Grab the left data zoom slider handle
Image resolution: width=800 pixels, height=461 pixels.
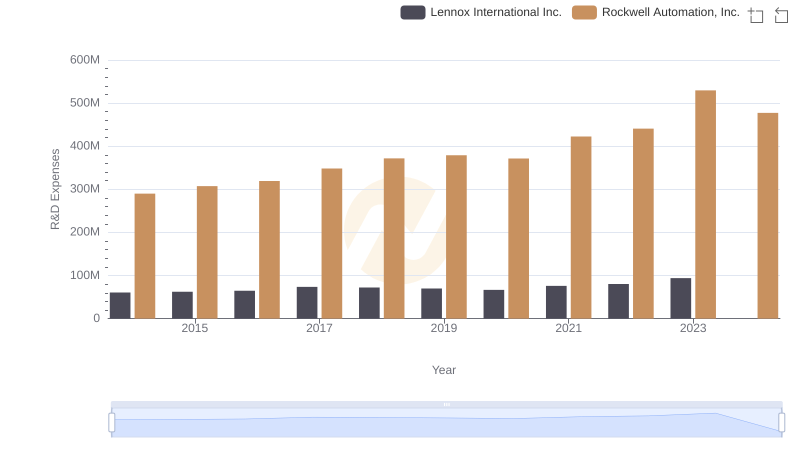[x=112, y=422]
